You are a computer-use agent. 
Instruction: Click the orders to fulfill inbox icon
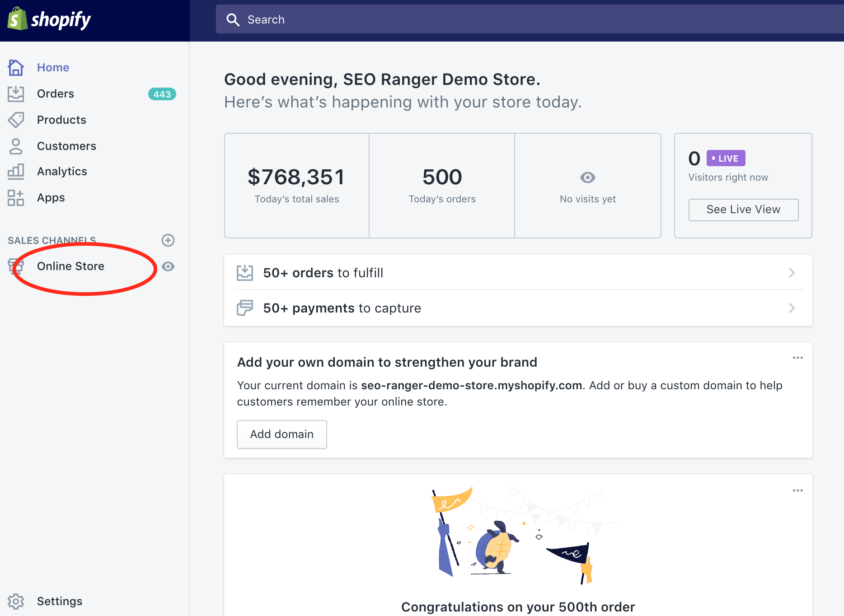[245, 273]
